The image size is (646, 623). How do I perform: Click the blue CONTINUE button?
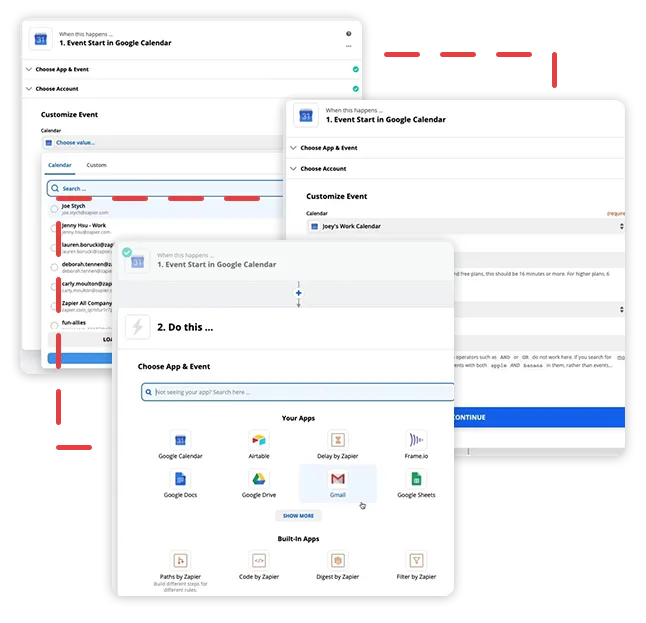point(539,417)
